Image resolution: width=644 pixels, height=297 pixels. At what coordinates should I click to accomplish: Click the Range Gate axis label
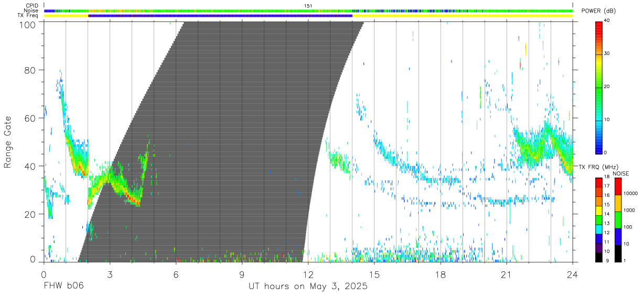[8, 143]
